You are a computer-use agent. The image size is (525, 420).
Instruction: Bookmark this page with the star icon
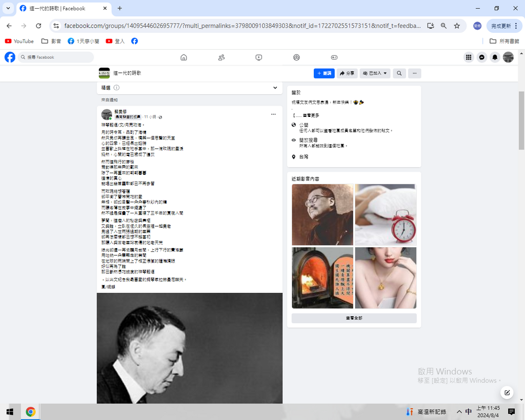(x=457, y=26)
